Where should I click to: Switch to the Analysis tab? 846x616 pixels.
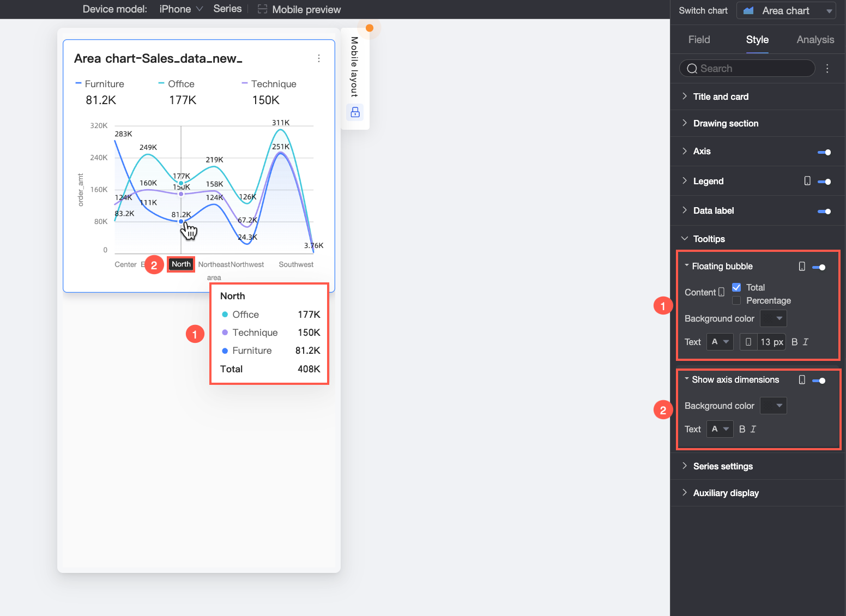point(815,39)
